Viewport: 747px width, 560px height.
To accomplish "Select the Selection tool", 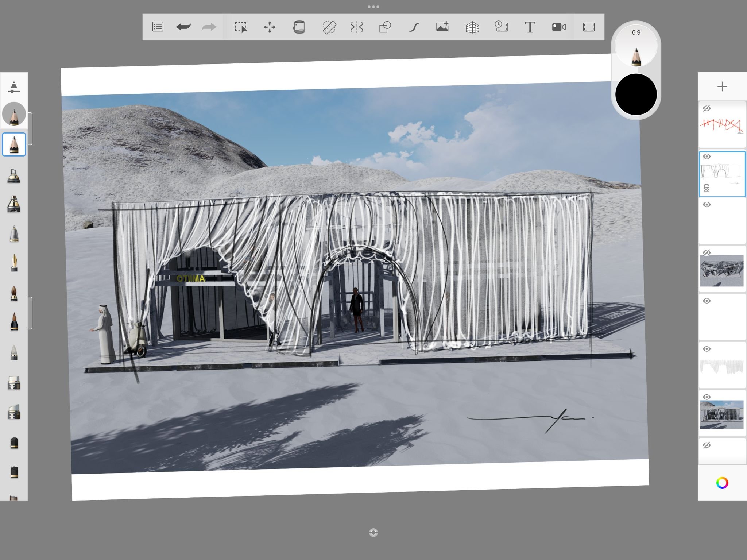I will [x=241, y=27].
